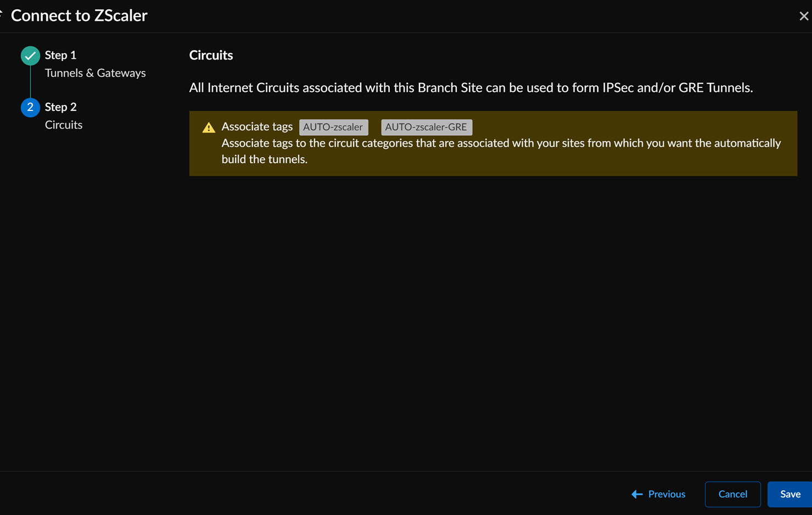Select the Step 2 label

[60, 107]
